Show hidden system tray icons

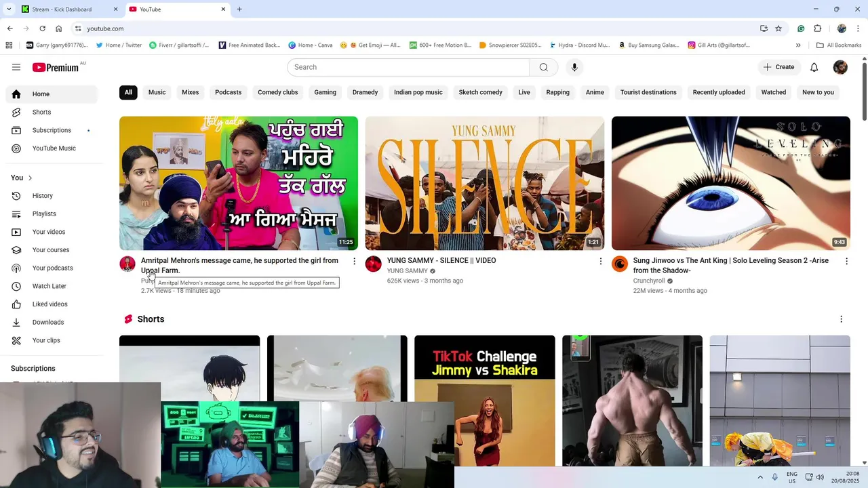click(x=759, y=477)
